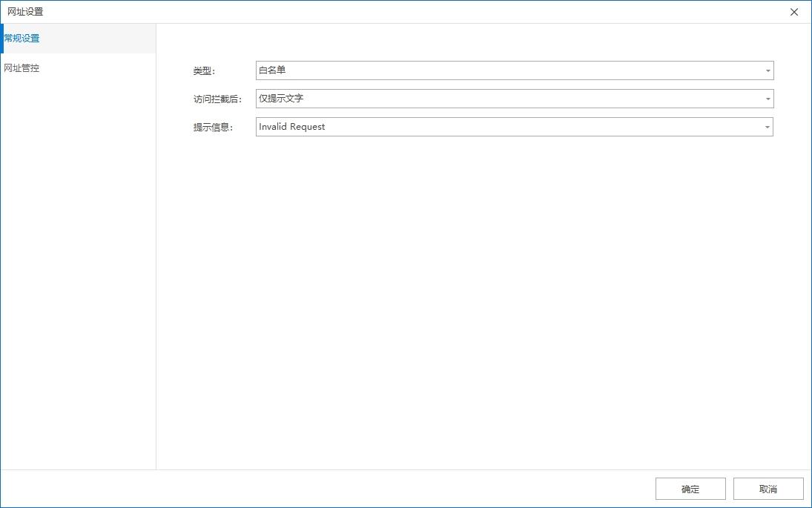812x508 pixels.
Task: Click the blue indicator bar beside 常规设置
Action: pos(2,39)
